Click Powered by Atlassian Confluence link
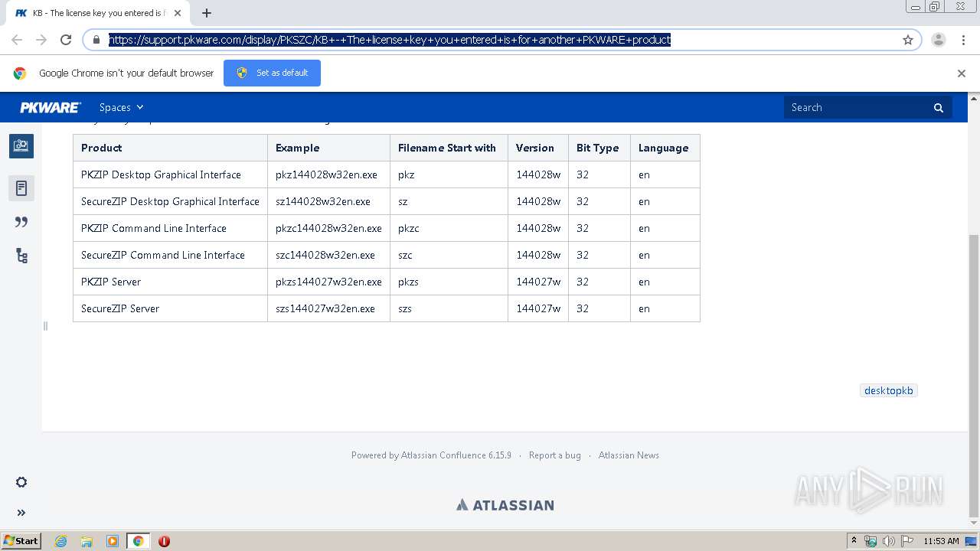 click(x=431, y=455)
